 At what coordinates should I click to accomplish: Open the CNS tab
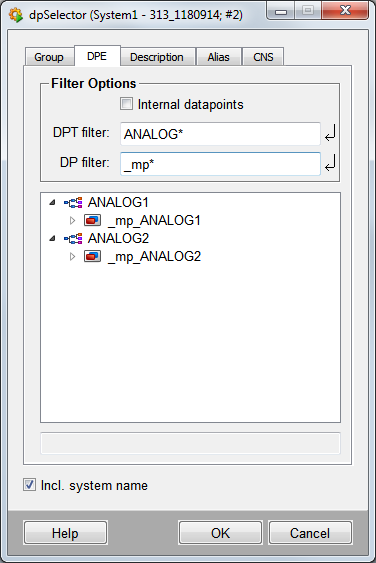tap(263, 57)
